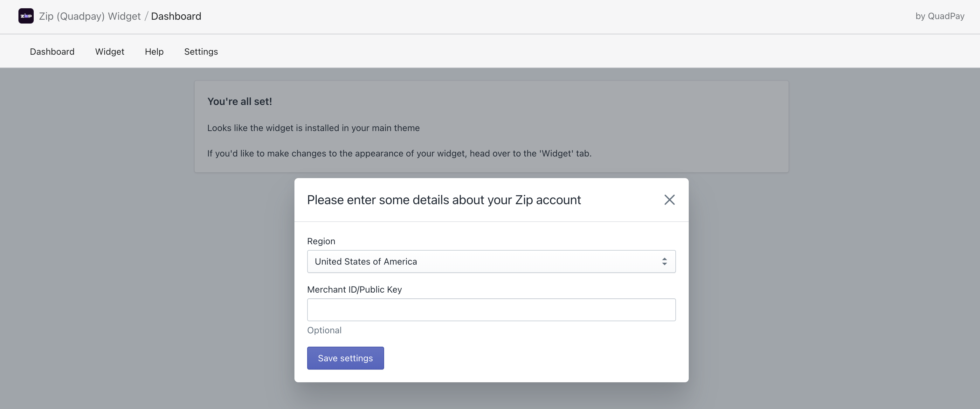Click the Region field label
The height and width of the screenshot is (409, 980).
coord(321,241)
